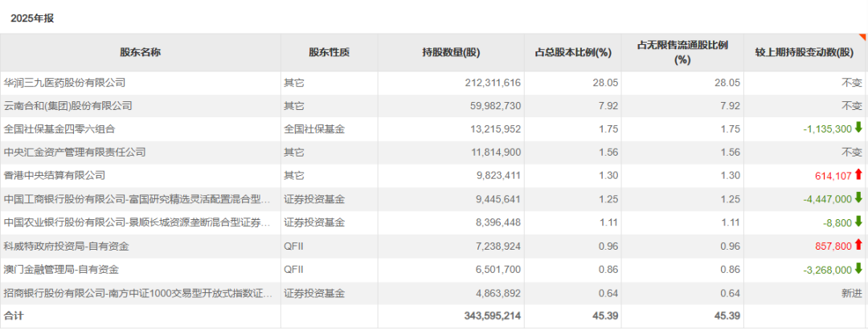Click the change value -4,447,000
This screenshot has width=868, height=330.
[828, 199]
